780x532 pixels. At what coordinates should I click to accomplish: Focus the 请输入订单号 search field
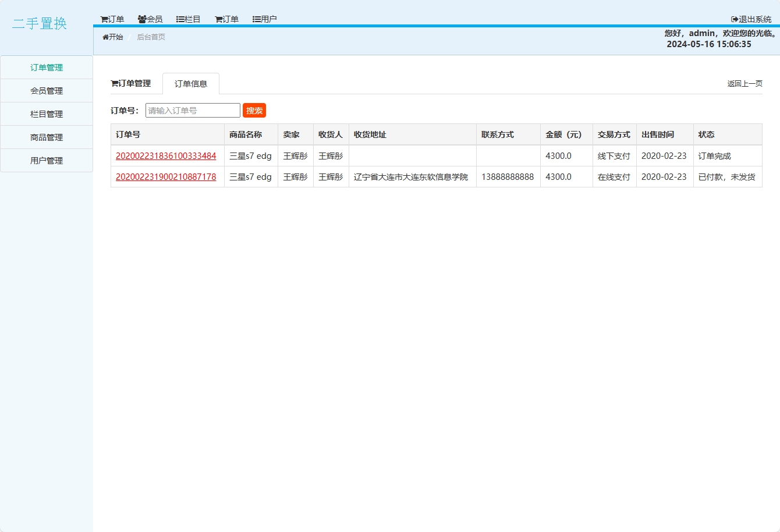point(193,111)
